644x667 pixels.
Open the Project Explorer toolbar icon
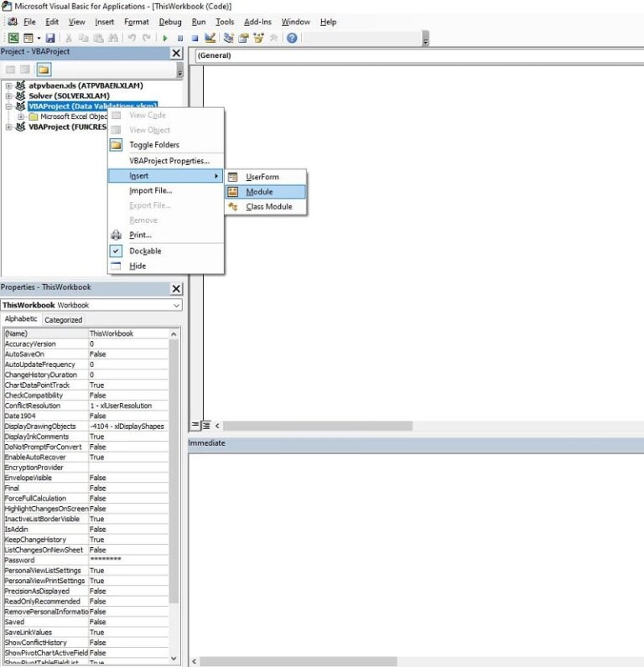(x=229, y=39)
